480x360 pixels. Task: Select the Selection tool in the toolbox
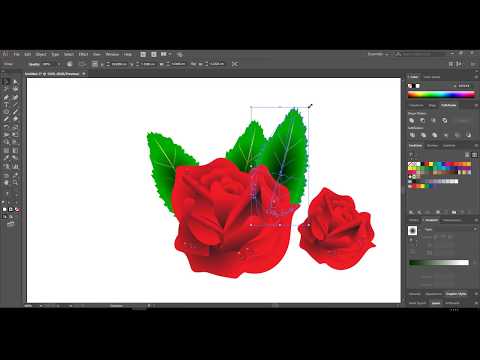click(6, 81)
